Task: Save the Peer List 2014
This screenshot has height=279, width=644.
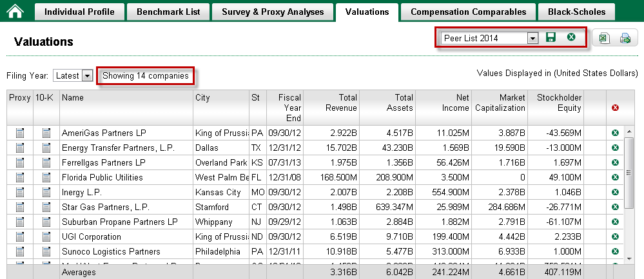Action: click(x=551, y=37)
